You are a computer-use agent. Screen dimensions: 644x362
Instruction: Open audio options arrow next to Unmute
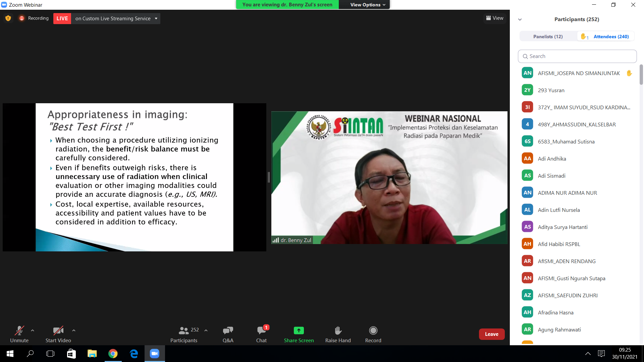pyautogui.click(x=33, y=330)
